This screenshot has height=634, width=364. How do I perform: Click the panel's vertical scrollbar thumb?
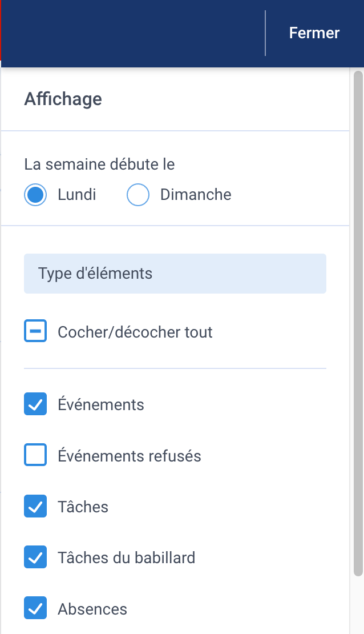[x=358, y=323]
